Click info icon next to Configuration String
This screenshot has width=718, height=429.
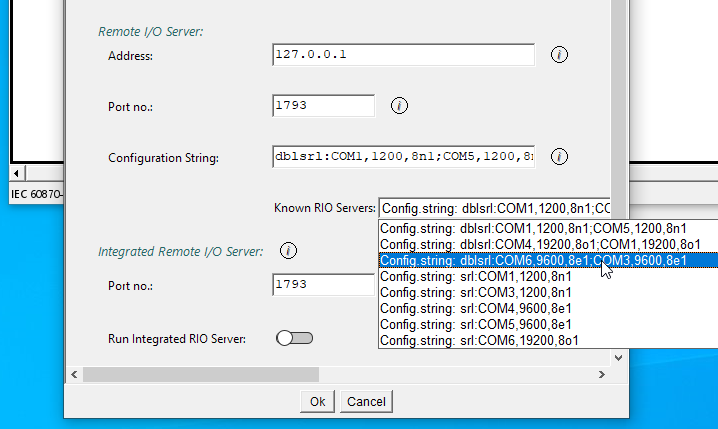(559, 157)
